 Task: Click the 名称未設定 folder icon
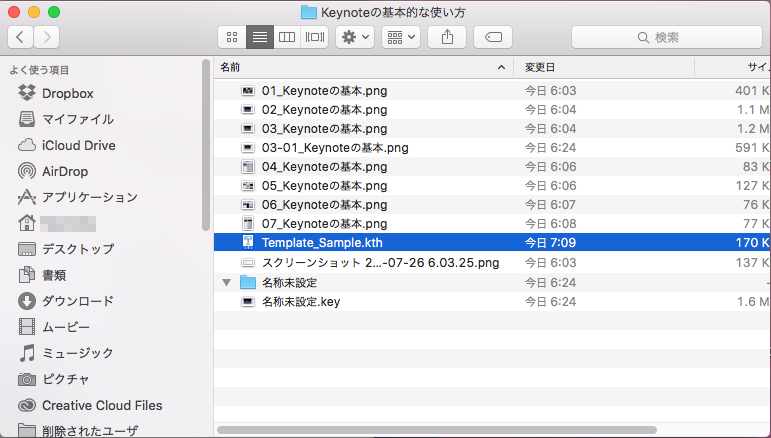point(248,283)
